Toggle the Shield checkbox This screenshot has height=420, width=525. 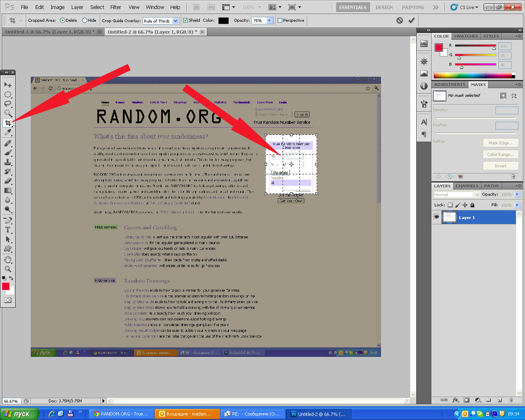click(186, 20)
